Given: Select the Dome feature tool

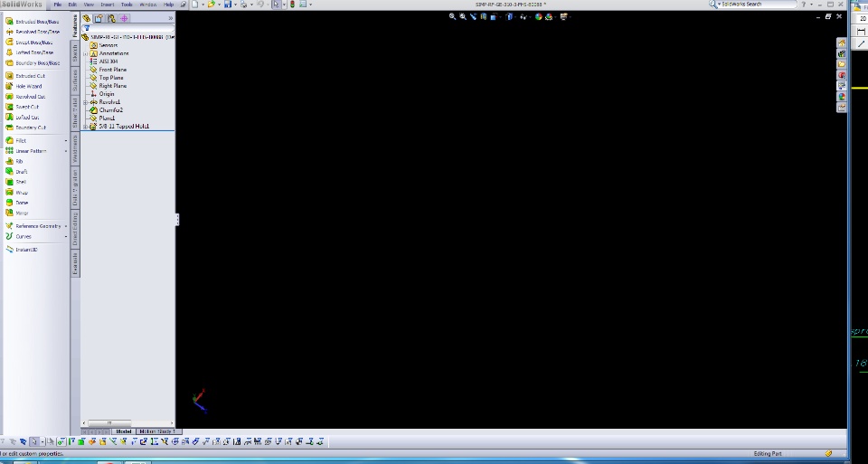Looking at the screenshot, I should pyautogui.click(x=16, y=203).
